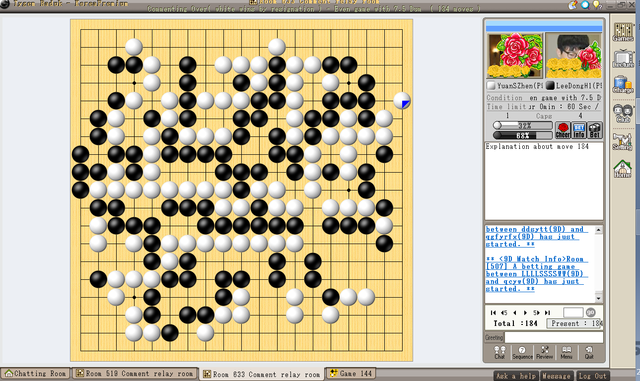Click white player's 32% betting bar
This screenshot has height=381, width=640.
[x=523, y=125]
